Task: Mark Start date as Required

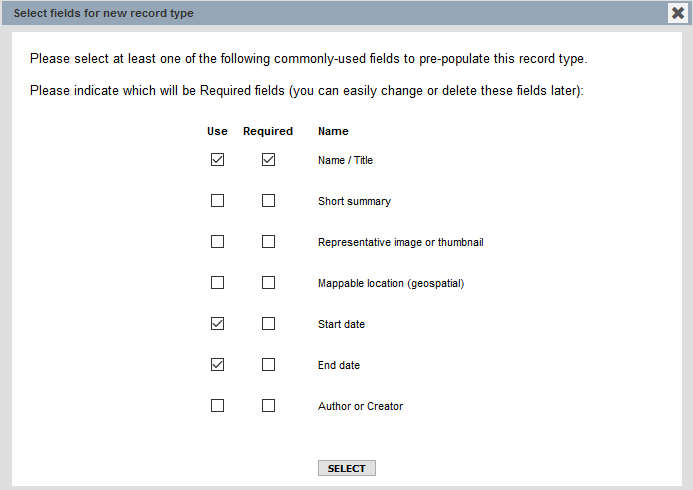Action: 268,324
